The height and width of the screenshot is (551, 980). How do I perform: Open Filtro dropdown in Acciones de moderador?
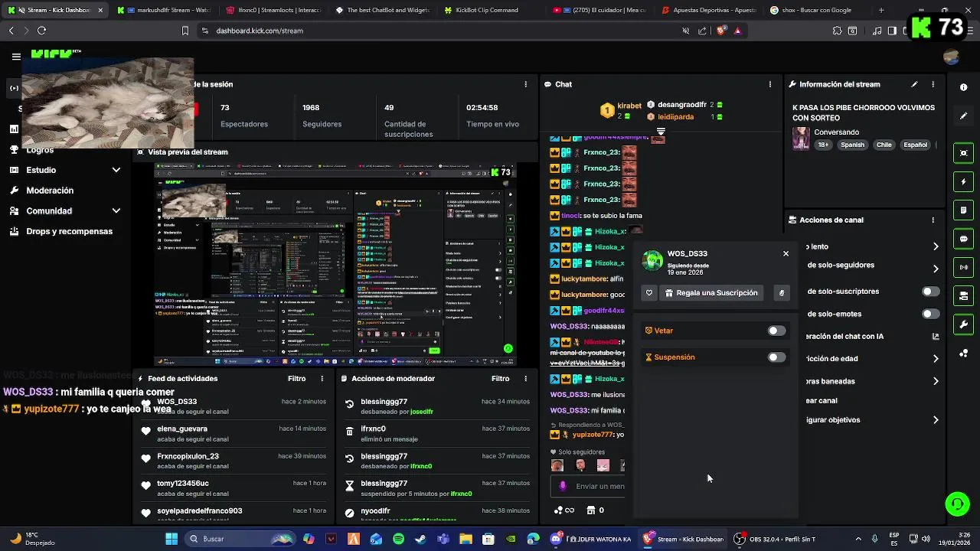pyautogui.click(x=500, y=379)
